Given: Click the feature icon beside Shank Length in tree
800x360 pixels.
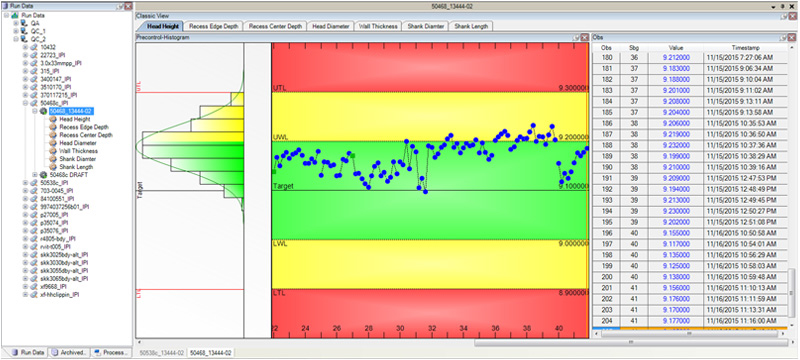Looking at the screenshot, I should pos(53,167).
